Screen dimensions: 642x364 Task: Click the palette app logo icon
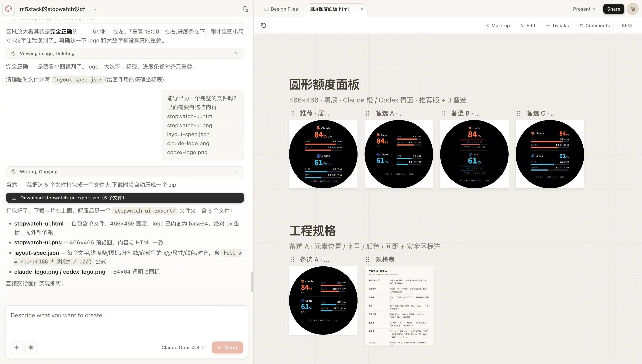pos(8,9)
